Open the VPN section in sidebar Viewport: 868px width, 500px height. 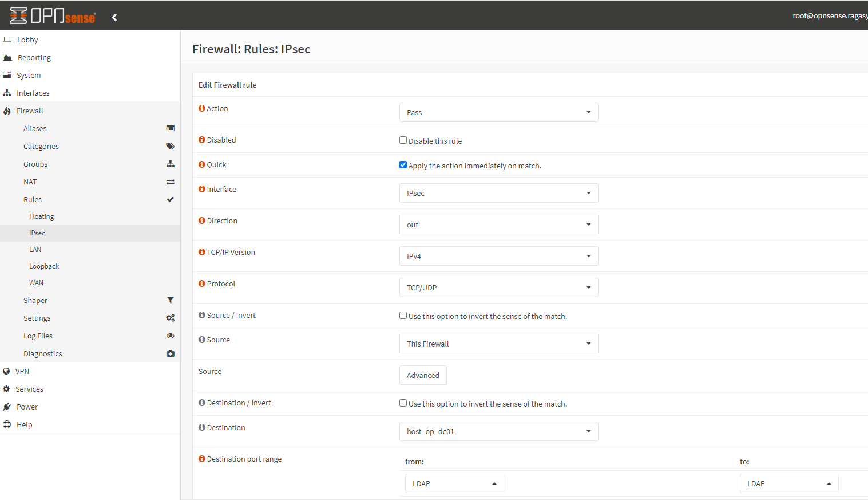pyautogui.click(x=22, y=371)
